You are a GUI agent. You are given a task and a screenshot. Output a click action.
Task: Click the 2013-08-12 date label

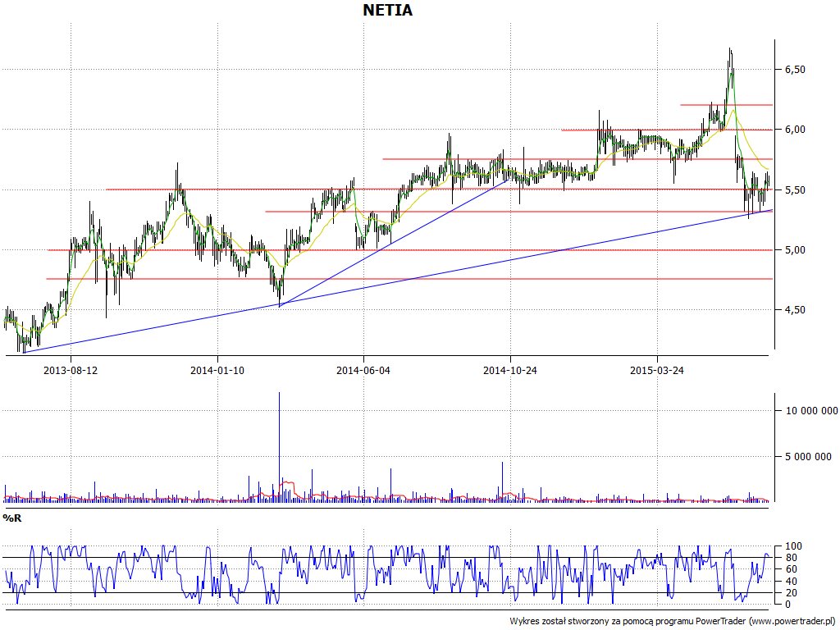(71, 370)
